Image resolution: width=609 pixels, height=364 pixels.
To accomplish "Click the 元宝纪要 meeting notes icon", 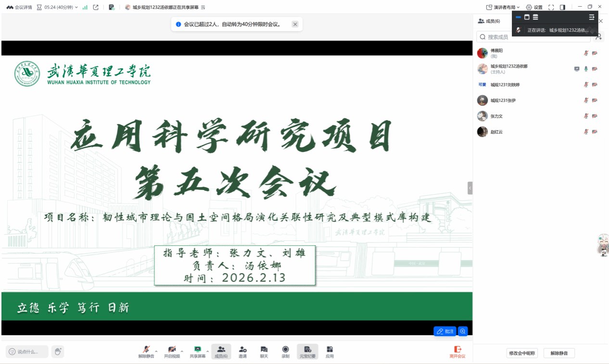I will (307, 351).
